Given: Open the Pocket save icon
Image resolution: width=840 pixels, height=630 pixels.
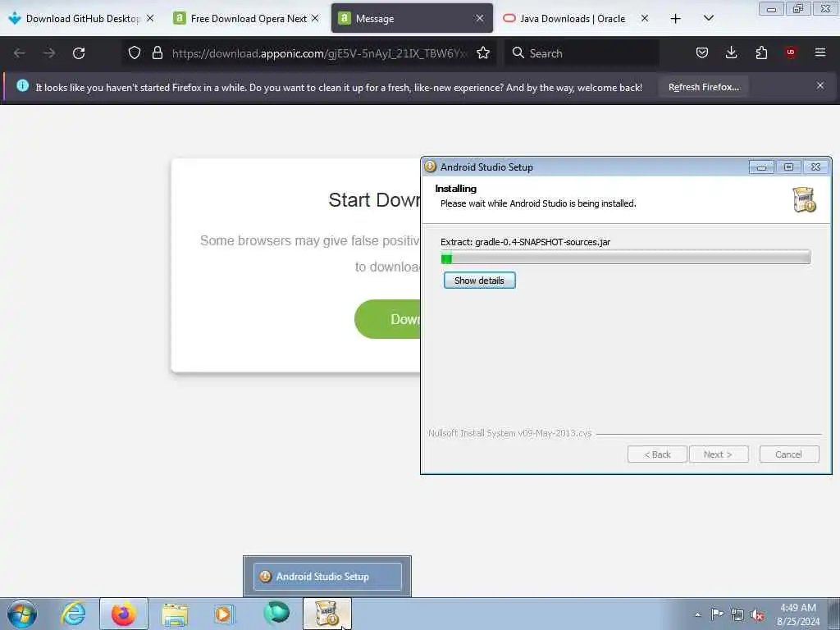Looking at the screenshot, I should tap(702, 52).
